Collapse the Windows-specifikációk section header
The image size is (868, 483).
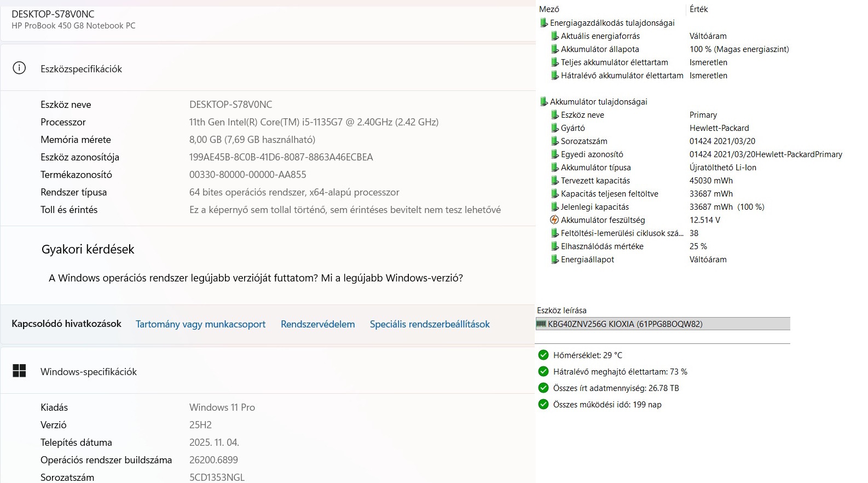[x=268, y=371]
